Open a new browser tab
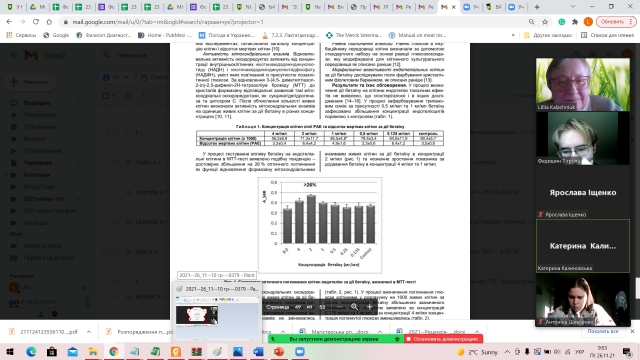This screenshot has width=640, height=360. point(537,7)
